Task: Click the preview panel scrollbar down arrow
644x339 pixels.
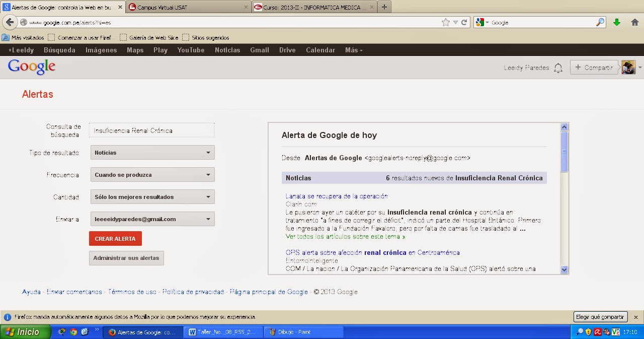Action: tap(564, 270)
